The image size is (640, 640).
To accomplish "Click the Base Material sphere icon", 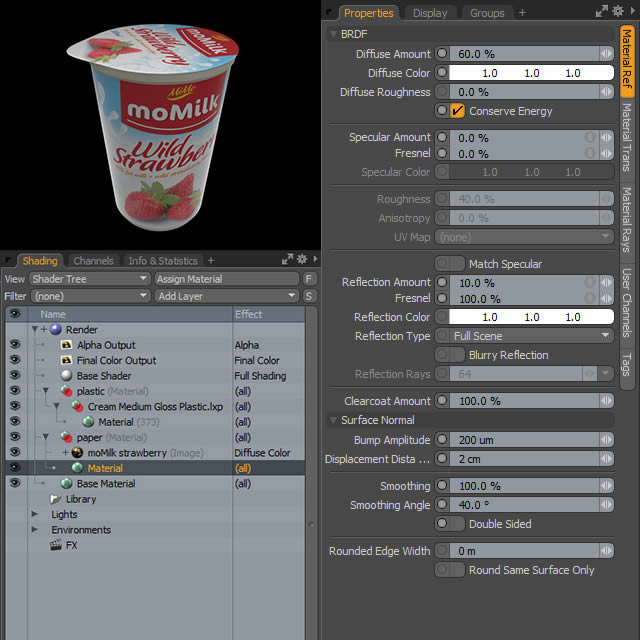I will click(66, 483).
